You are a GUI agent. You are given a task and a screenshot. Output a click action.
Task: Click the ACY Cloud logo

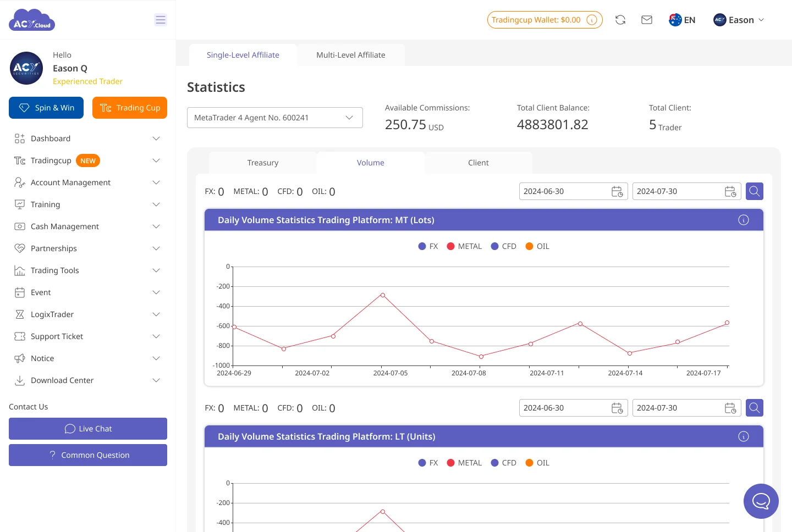(32, 20)
